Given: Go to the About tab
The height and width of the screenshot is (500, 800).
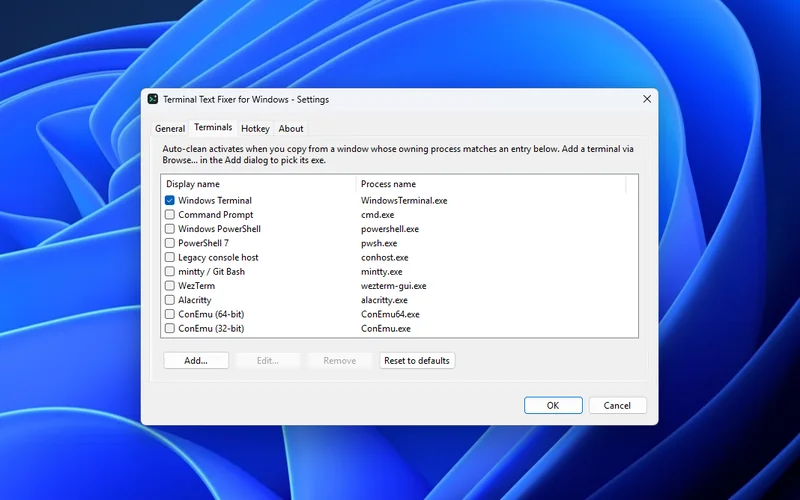Looking at the screenshot, I should (291, 129).
